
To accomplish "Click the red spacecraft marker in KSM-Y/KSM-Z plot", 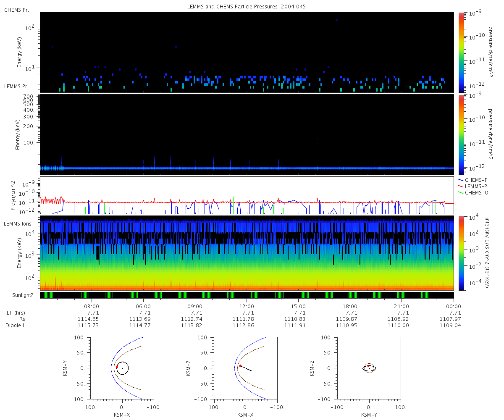I will point(368,365).
